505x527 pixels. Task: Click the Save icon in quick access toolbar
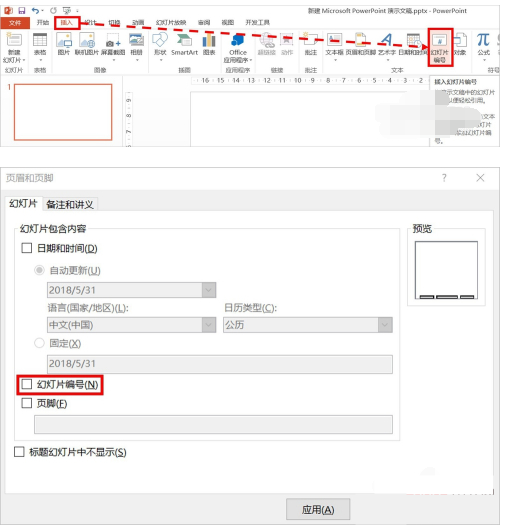point(22,10)
